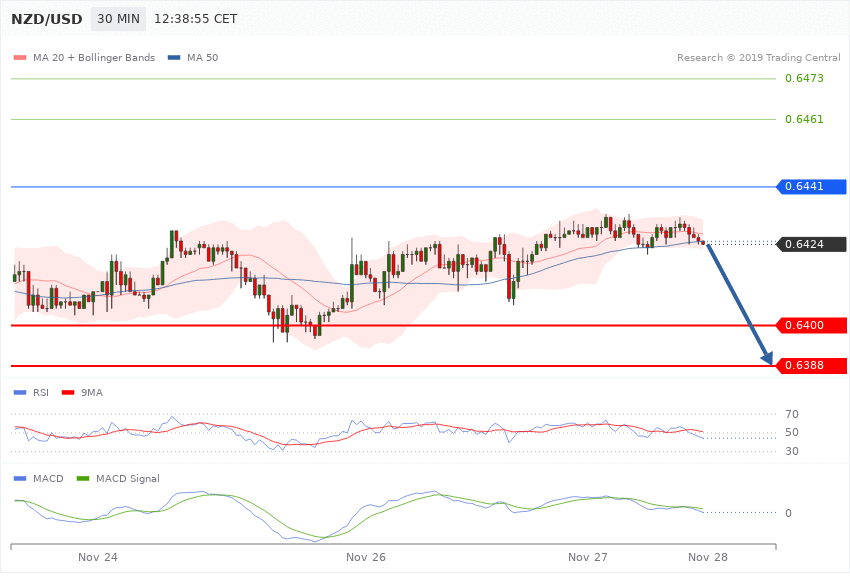
Task: Click the 0.6473 resistance level label
Action: pos(804,79)
